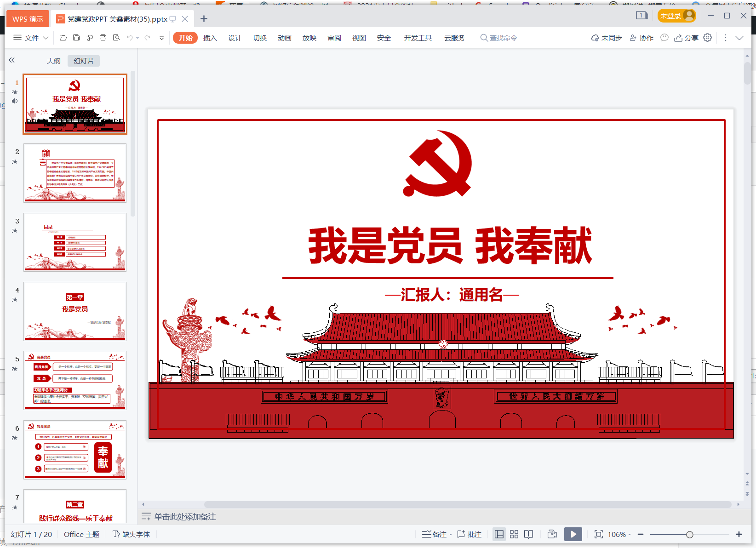Click the zoom in plus button
Screen dimensions: 756x548
point(739,534)
